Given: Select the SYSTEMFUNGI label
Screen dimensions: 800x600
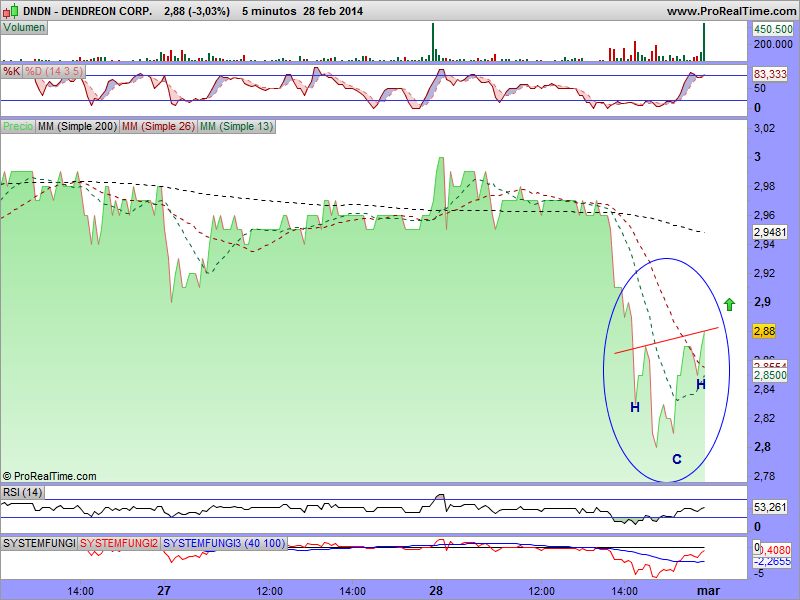Looking at the screenshot, I should tap(39, 543).
